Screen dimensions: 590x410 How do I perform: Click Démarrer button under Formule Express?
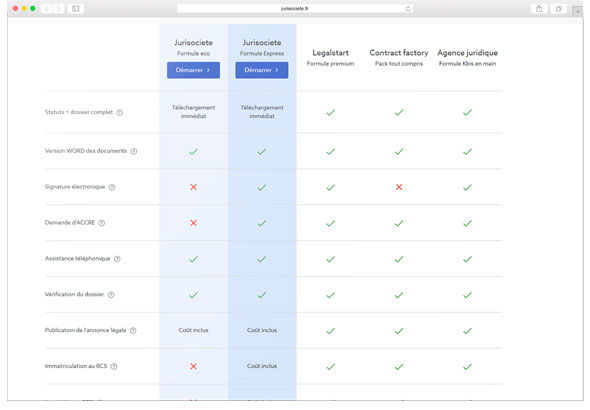[x=262, y=70]
